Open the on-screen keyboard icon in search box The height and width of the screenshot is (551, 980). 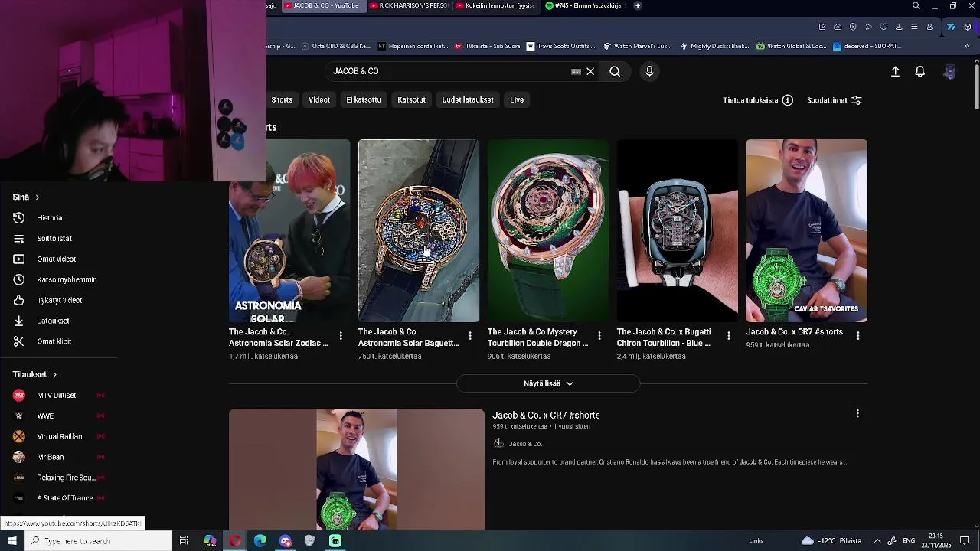tap(576, 71)
